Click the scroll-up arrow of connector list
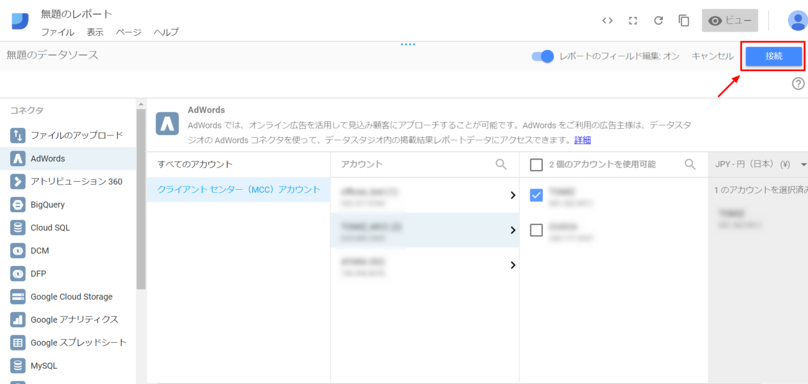This screenshot has width=808, height=384. click(141, 104)
